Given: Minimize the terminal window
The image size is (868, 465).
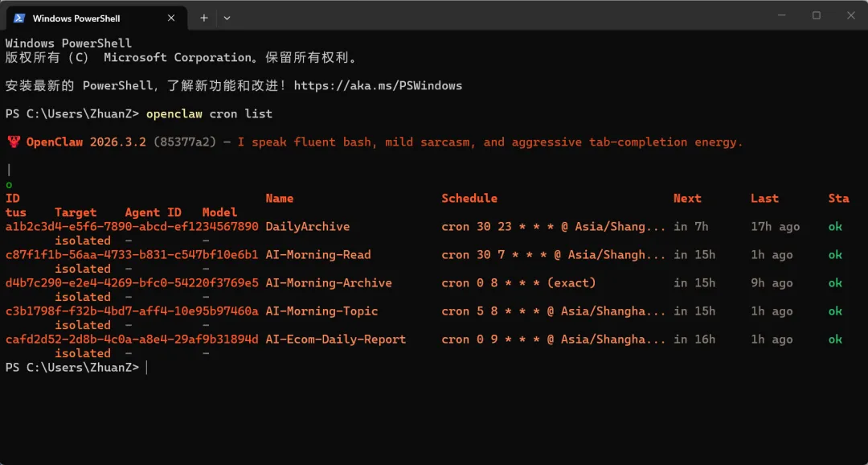Looking at the screenshot, I should pyautogui.click(x=781, y=15).
